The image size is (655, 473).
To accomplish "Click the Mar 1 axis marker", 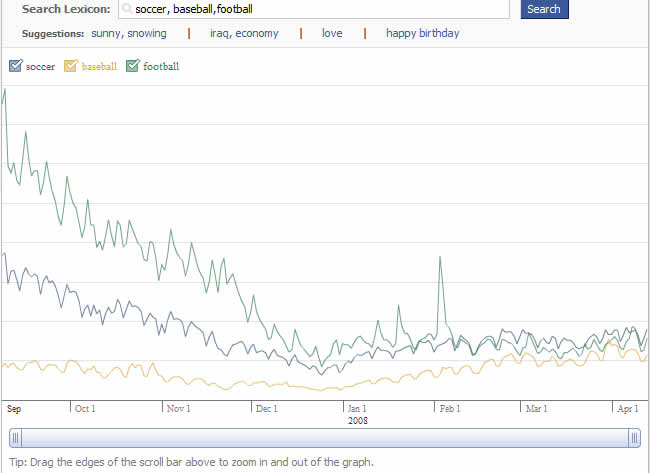I will [x=536, y=409].
